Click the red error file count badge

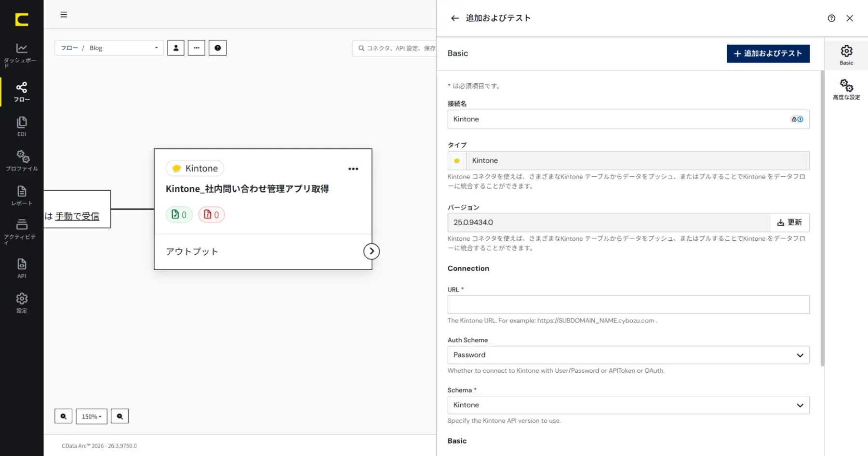pyautogui.click(x=212, y=215)
